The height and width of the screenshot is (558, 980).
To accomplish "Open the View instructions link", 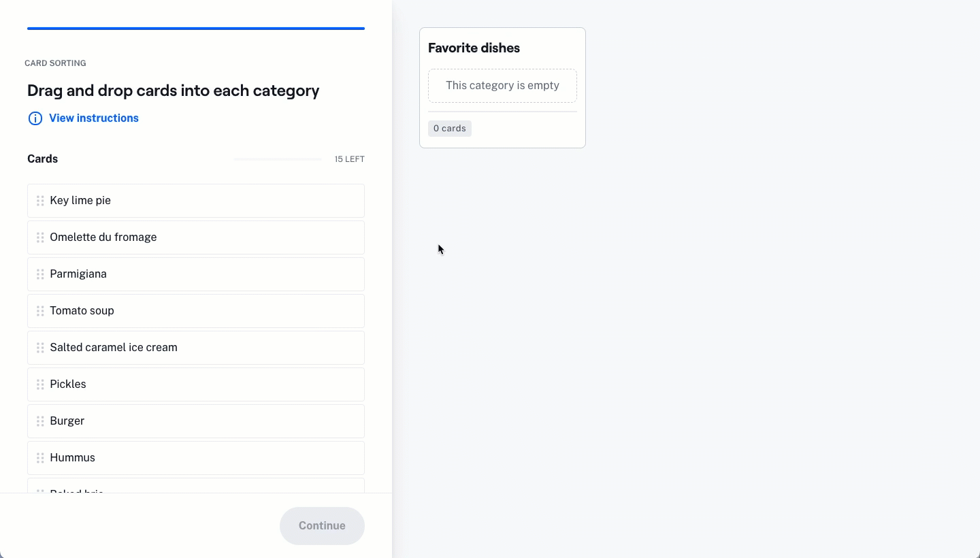I will (94, 118).
